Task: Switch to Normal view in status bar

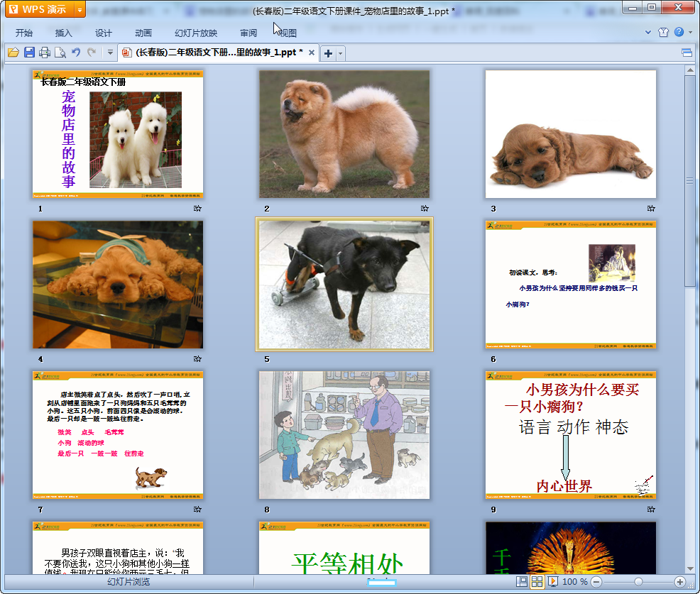Action: tap(521, 581)
